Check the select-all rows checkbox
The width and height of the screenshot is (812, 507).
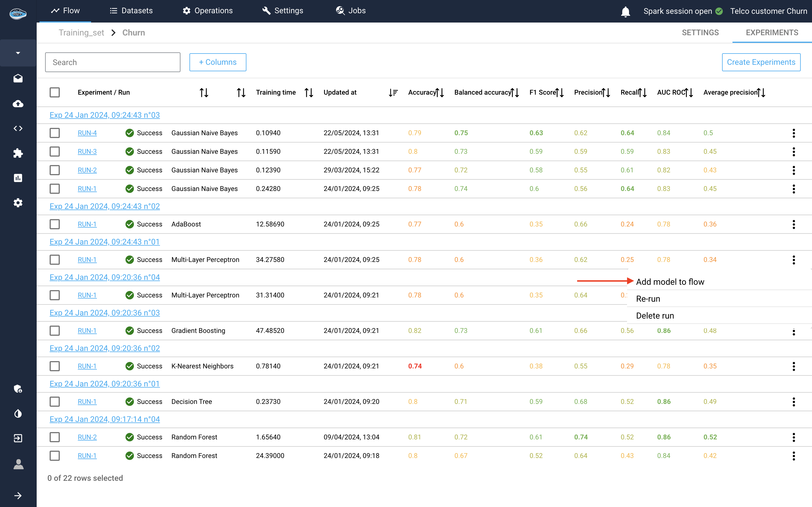55,93
